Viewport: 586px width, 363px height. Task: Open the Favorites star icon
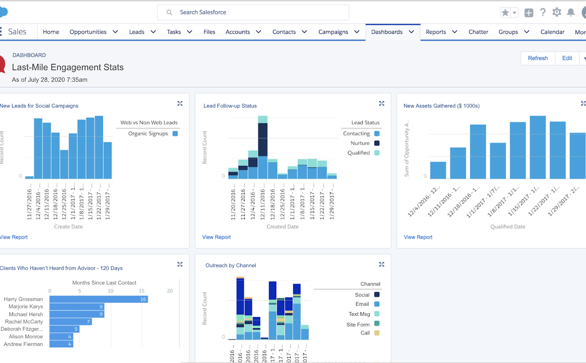pyautogui.click(x=505, y=13)
